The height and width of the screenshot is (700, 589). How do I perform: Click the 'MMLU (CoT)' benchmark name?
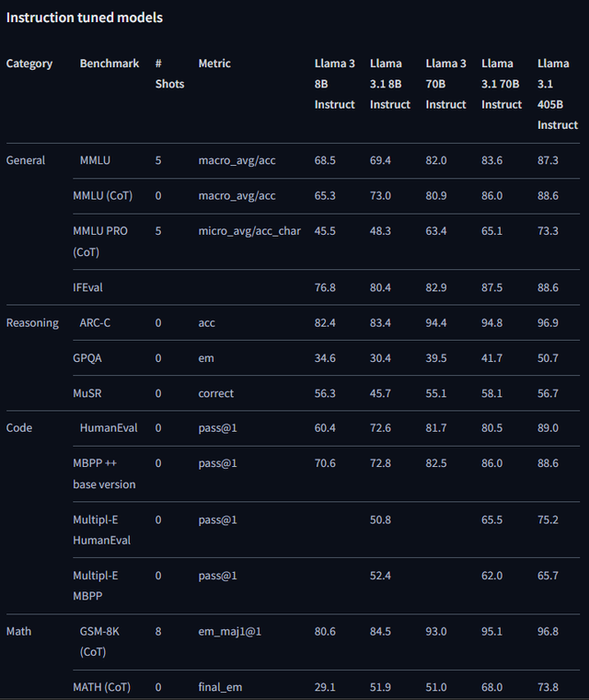103,195
